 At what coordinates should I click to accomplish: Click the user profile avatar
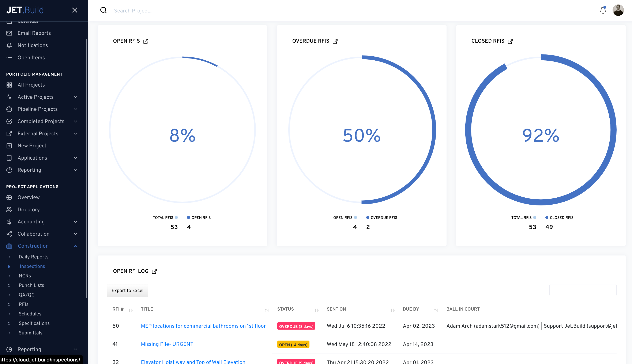pyautogui.click(x=618, y=10)
